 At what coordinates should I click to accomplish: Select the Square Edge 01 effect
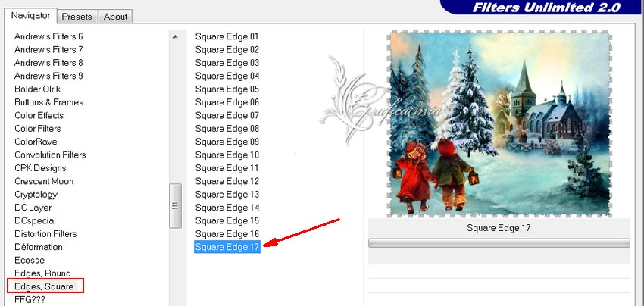(227, 36)
